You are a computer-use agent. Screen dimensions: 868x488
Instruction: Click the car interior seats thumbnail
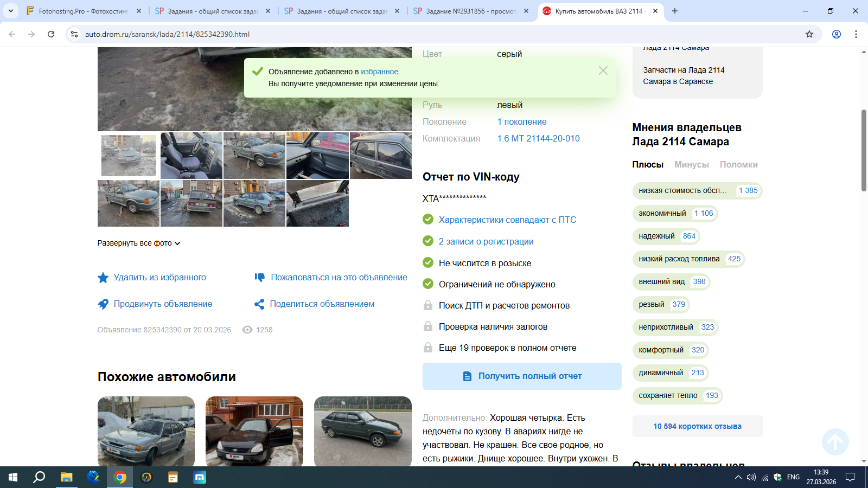click(192, 156)
